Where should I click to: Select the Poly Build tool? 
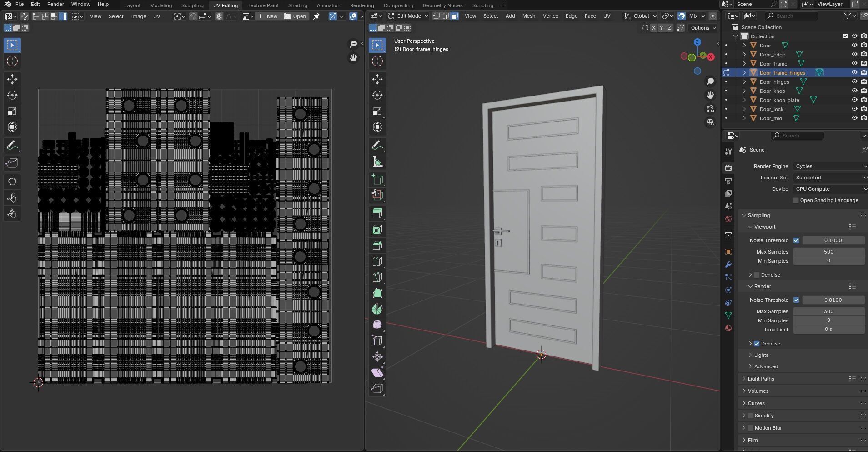coord(377,293)
